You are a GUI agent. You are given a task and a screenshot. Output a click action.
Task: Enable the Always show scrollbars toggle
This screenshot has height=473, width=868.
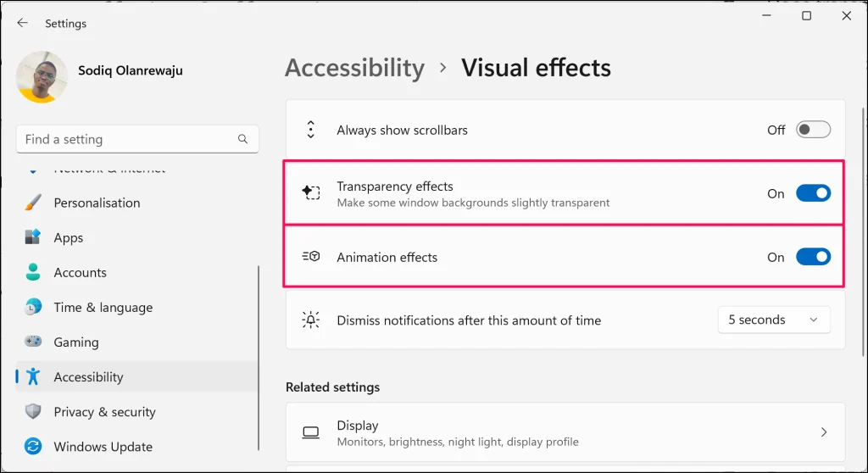point(813,130)
